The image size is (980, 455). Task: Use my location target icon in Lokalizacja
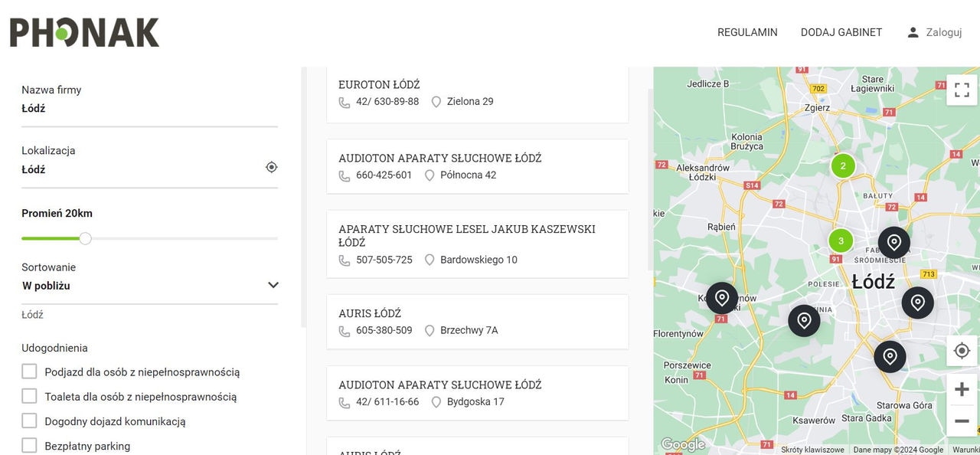(271, 167)
